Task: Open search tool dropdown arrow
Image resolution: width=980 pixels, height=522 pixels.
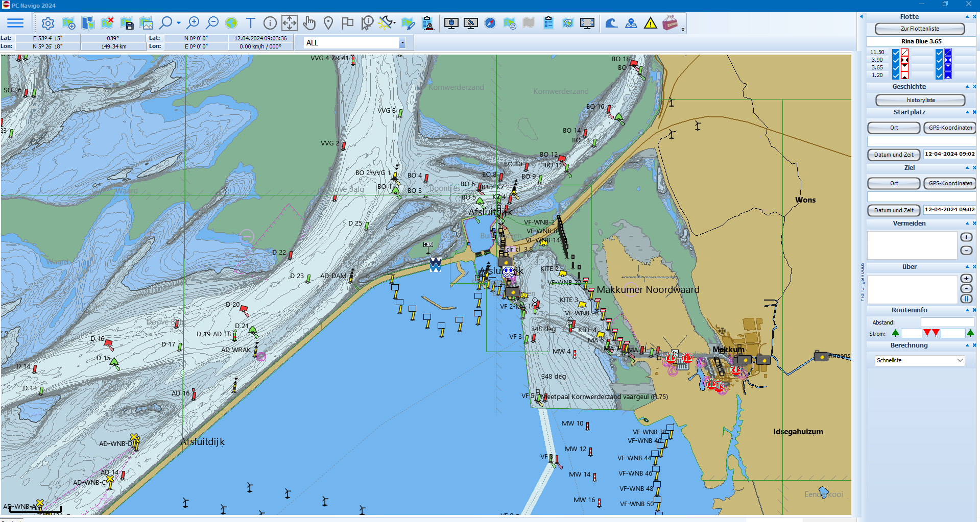Action: point(179,23)
